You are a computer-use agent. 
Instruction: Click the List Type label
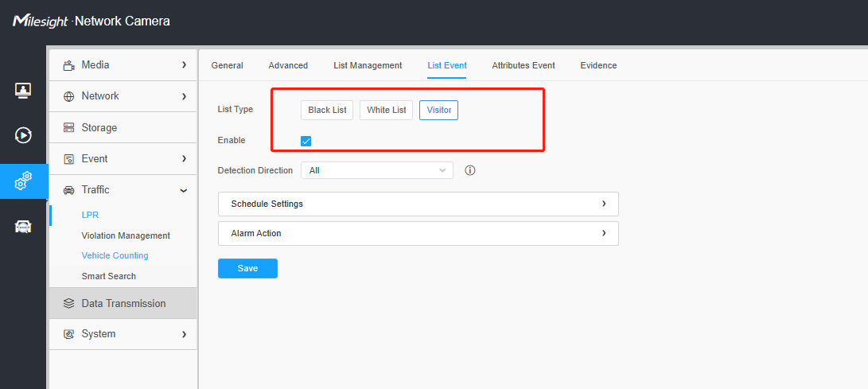[x=235, y=110]
